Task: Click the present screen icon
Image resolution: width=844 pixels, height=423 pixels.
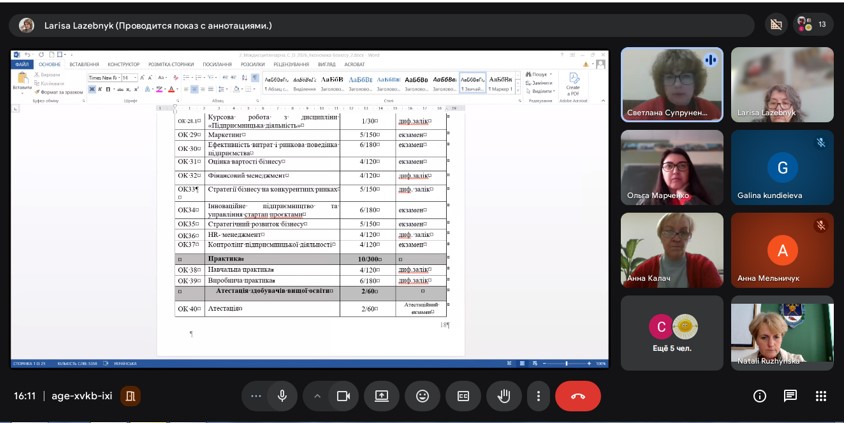Action: point(382,396)
